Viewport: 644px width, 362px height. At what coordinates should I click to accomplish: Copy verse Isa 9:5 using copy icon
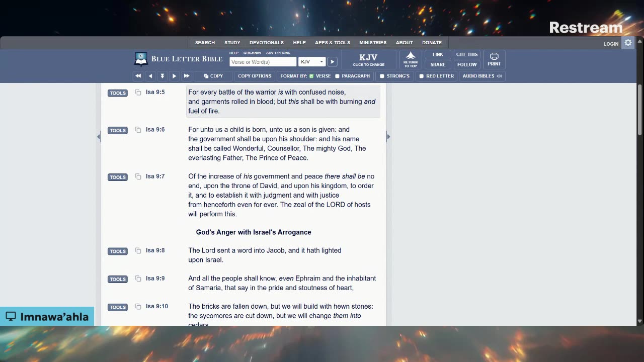138,93
